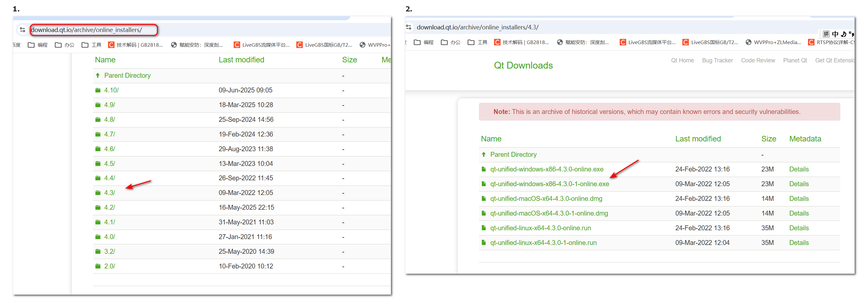Sort left listing by Last modified header
This screenshot has width=868, height=308.
241,60
